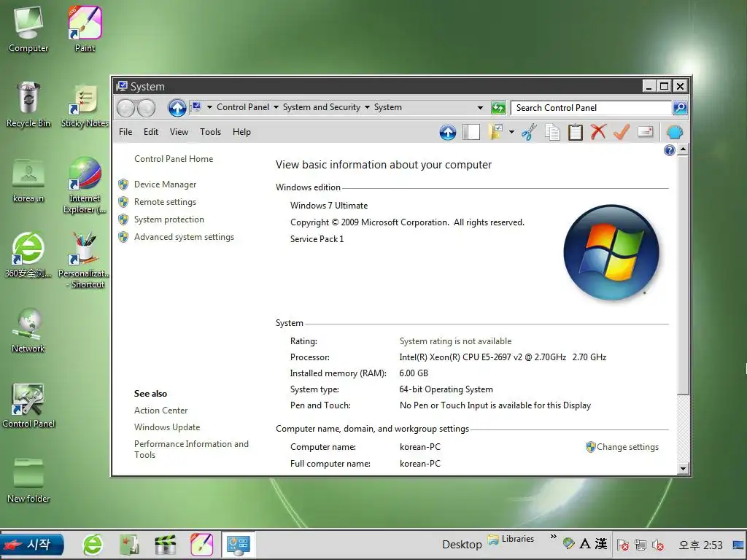Click the scissors Cut icon
This screenshot has width=747, height=560.
pyautogui.click(x=529, y=132)
